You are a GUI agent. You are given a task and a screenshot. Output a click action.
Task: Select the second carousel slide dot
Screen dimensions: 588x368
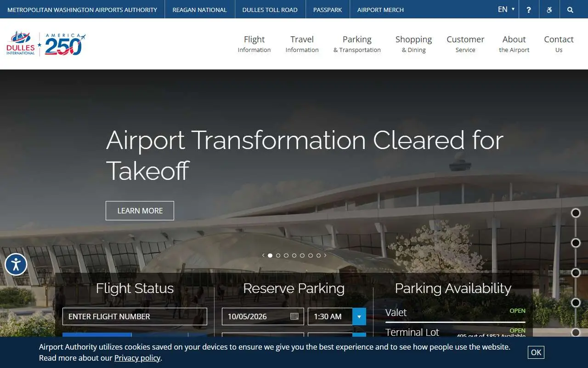(x=278, y=255)
